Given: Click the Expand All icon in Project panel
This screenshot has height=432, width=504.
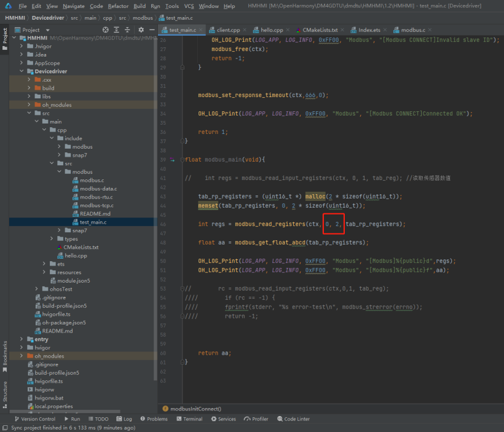Looking at the screenshot, I should click(116, 30).
